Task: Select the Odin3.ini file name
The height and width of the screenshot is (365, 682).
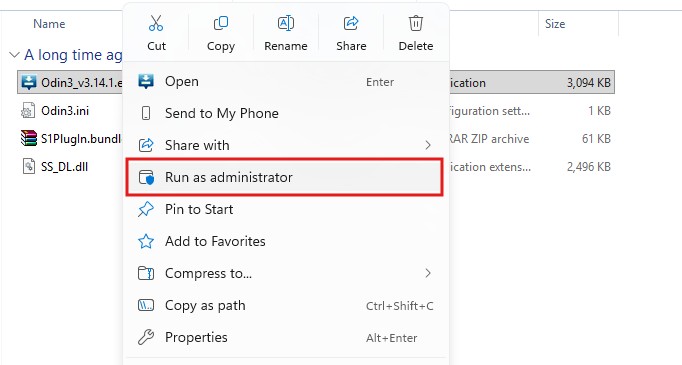Action: pos(65,111)
